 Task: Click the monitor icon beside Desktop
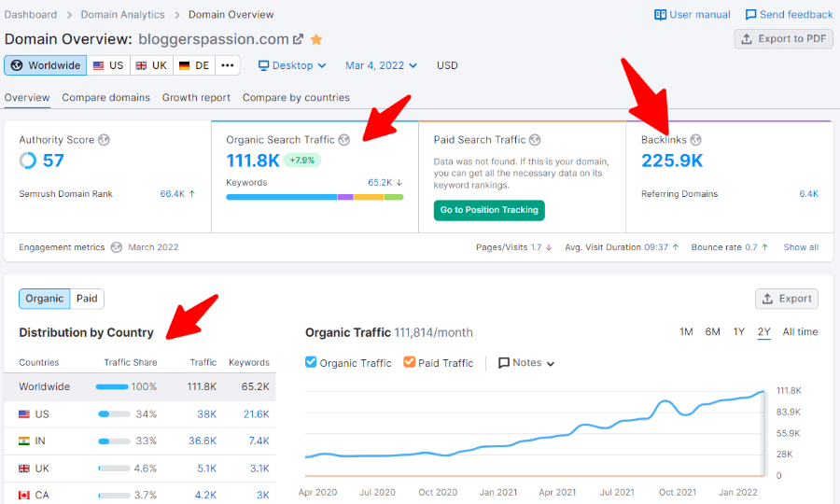(x=263, y=65)
